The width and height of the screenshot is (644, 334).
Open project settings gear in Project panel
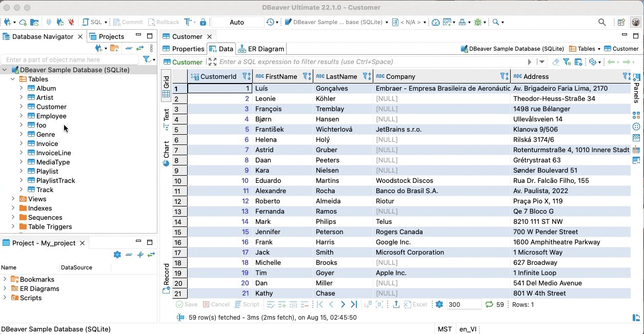pos(117,255)
